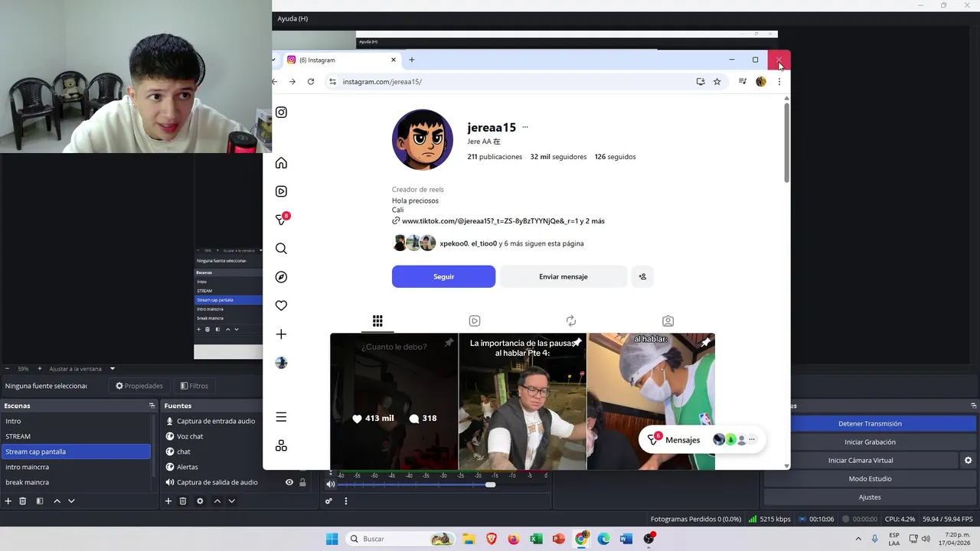This screenshot has height=551, width=980.
Task: Open Virtual Camera settings gear
Action: (x=968, y=460)
